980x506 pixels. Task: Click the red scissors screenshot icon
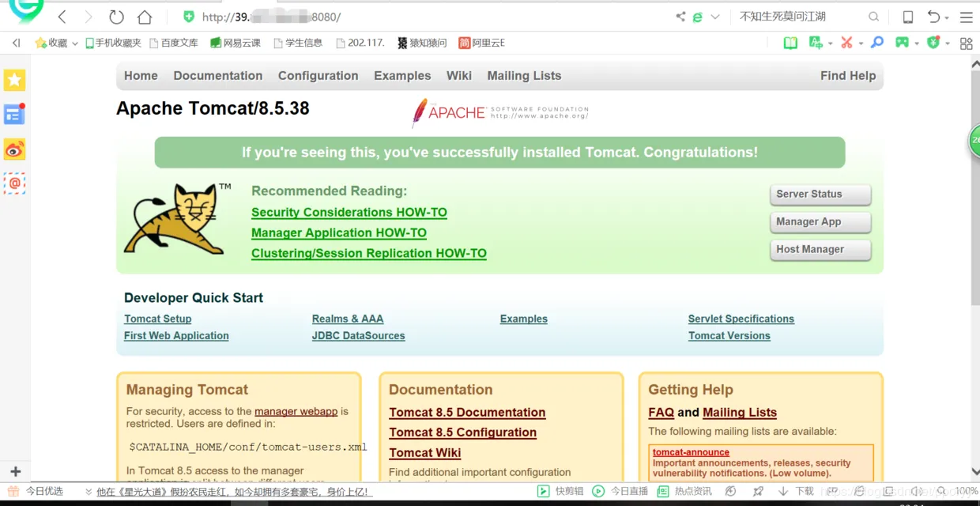pyautogui.click(x=846, y=43)
